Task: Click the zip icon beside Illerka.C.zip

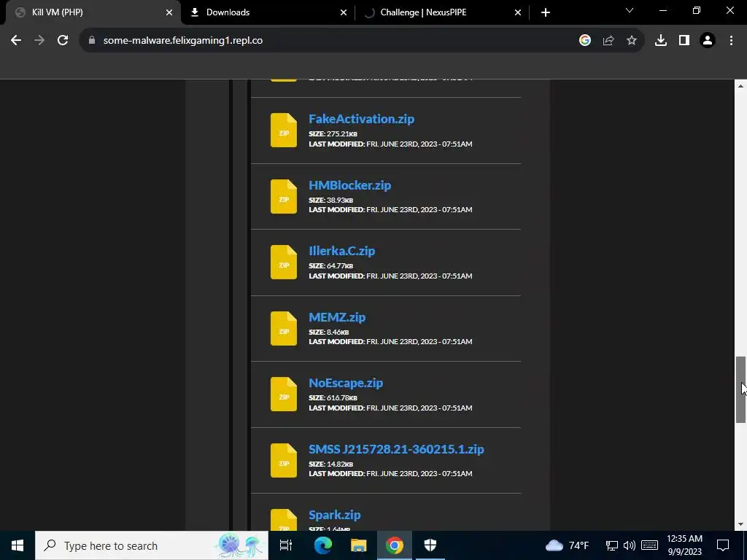Action: [x=284, y=262]
